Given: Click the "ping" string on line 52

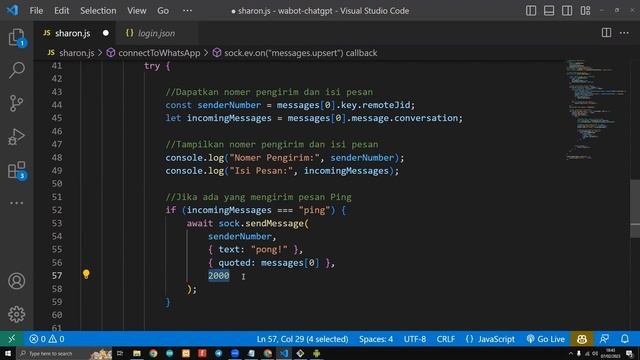Looking at the screenshot, I should coord(314,210).
